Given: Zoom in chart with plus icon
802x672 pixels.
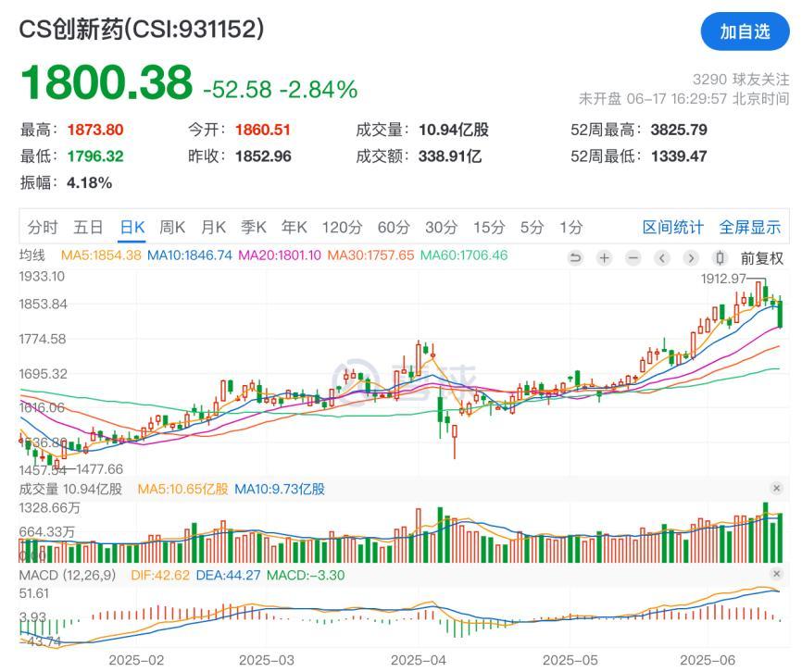Looking at the screenshot, I should tap(604, 258).
